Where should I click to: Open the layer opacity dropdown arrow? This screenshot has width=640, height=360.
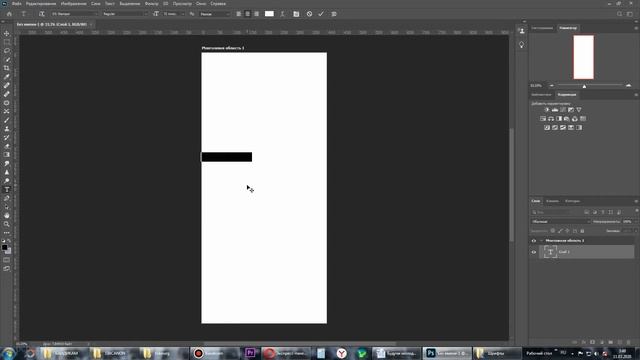pos(636,222)
